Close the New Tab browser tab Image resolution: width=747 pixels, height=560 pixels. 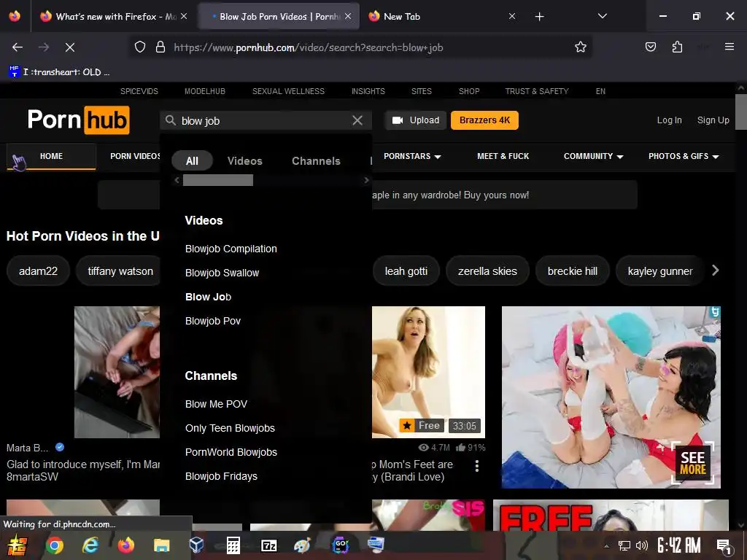coord(512,16)
